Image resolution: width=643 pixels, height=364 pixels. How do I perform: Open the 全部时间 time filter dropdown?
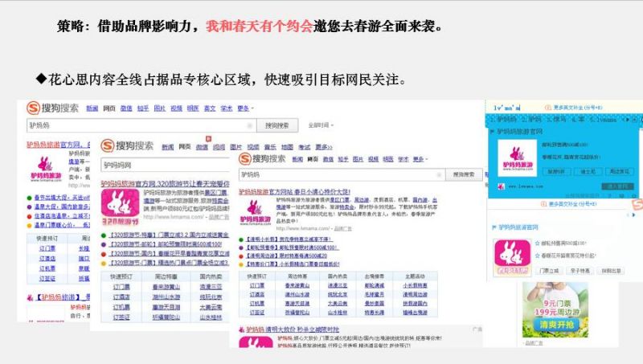(321, 125)
